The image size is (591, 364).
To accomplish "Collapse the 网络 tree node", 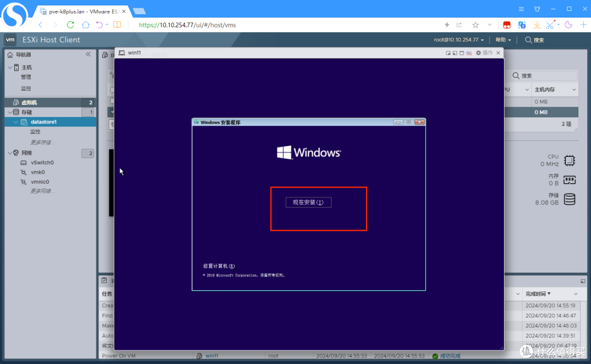I will pos(10,153).
